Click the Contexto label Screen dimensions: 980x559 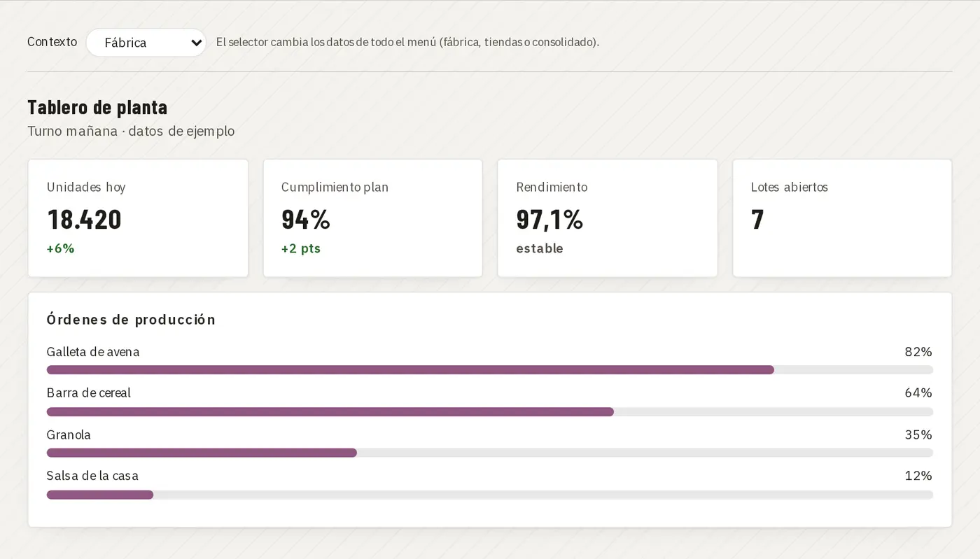(x=52, y=42)
